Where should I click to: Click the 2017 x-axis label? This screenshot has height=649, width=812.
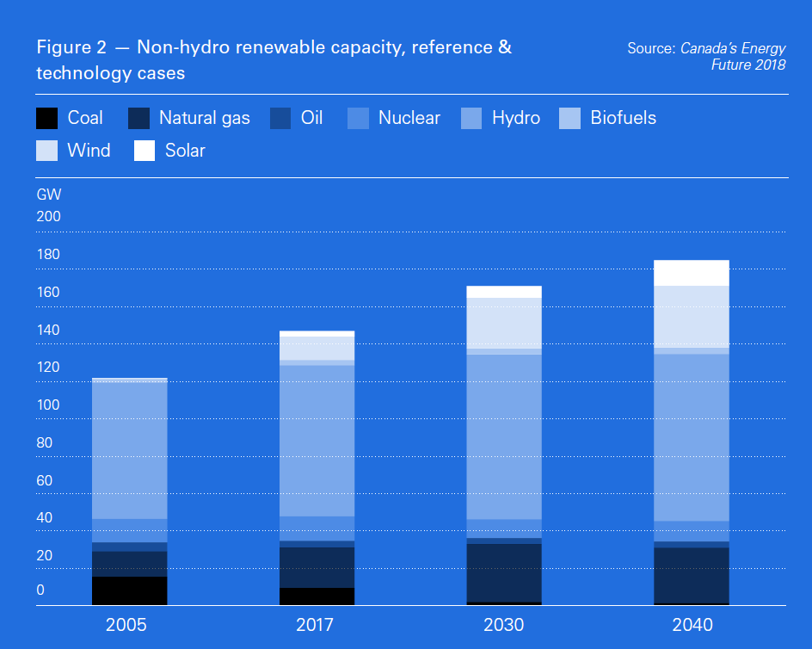(315, 625)
